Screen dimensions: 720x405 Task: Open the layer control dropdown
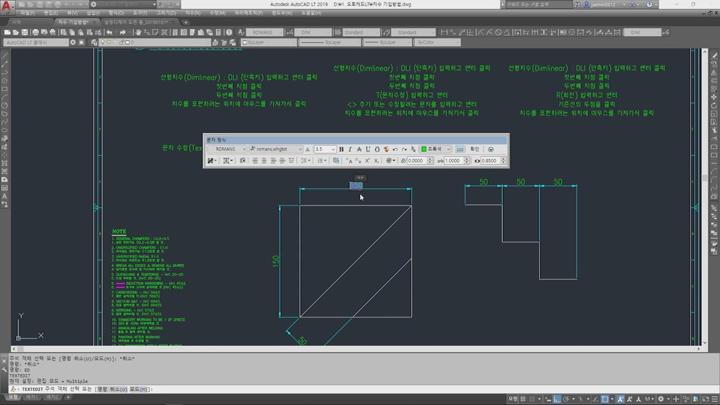[155, 42]
